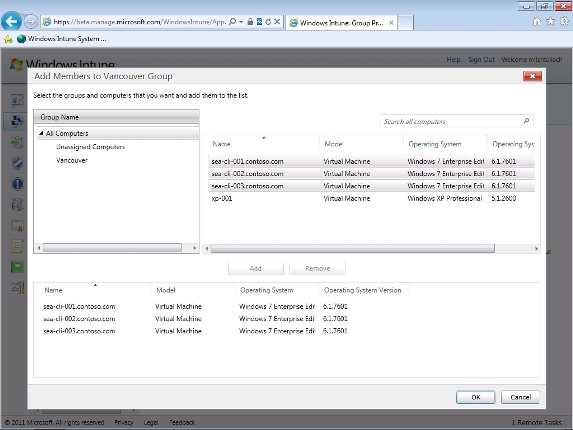Viewport: 573px width, 430px height.
Task: Open Endpoint Protection shield icon in sidebar
Action: 17,163
